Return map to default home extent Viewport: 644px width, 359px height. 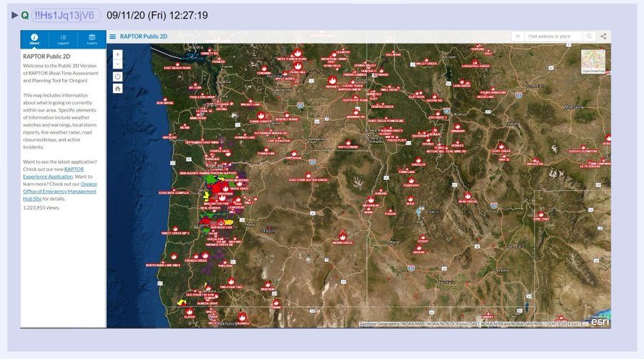(x=117, y=89)
